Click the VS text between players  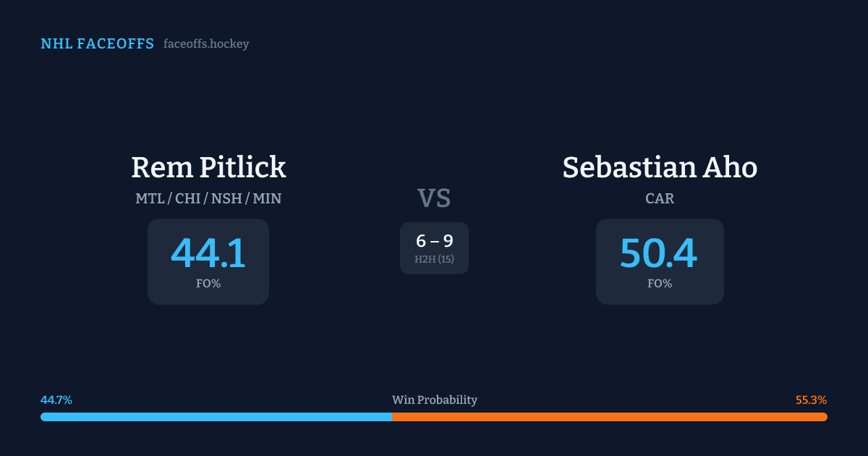coord(434,198)
